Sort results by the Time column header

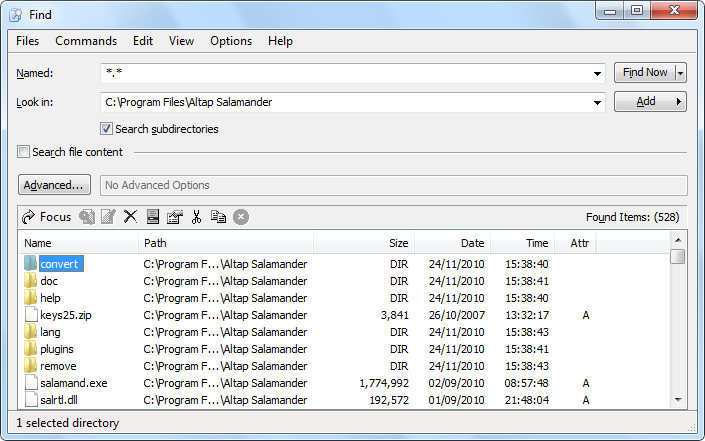tap(522, 243)
